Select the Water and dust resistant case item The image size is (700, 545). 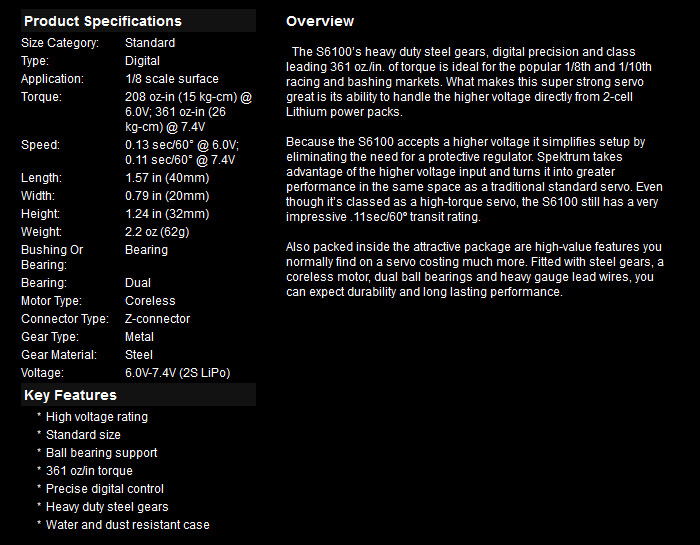pyautogui.click(x=128, y=525)
